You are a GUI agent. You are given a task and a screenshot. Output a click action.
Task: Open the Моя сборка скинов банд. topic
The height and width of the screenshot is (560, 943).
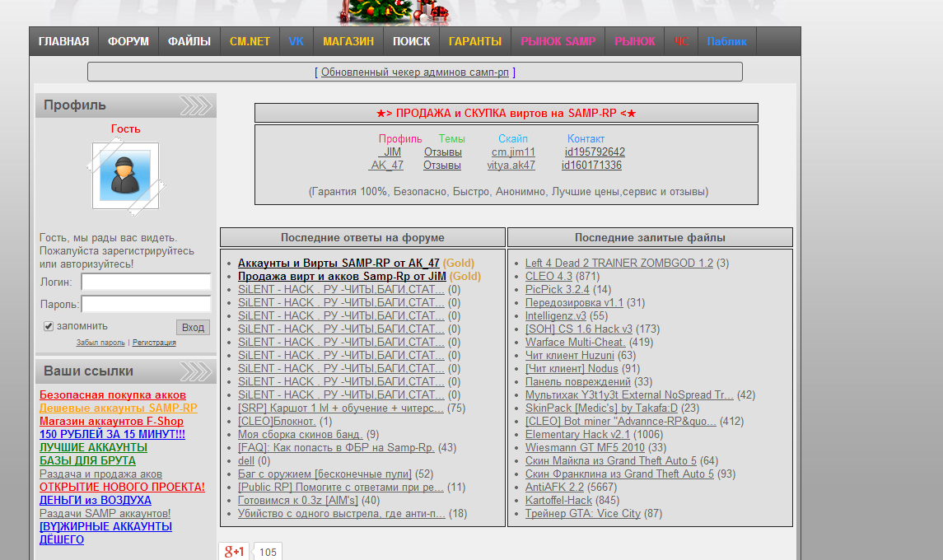click(x=300, y=434)
